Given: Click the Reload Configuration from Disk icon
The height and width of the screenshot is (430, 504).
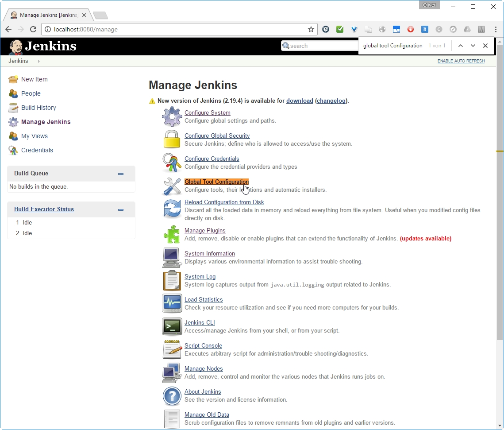Looking at the screenshot, I should (x=172, y=209).
